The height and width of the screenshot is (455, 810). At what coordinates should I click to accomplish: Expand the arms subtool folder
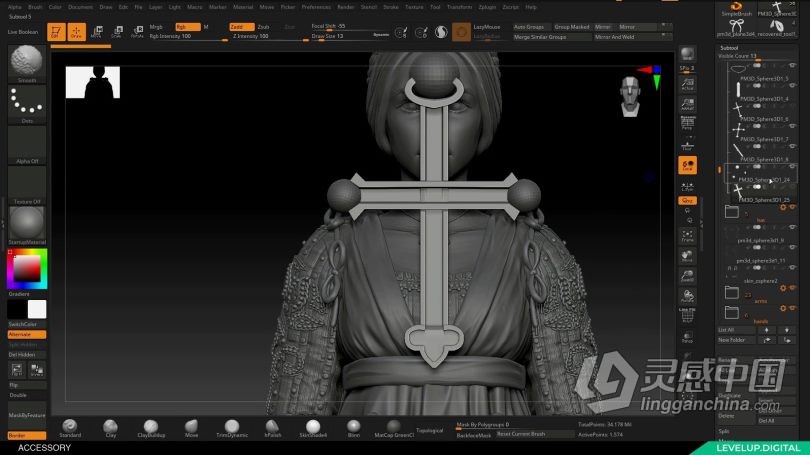coord(731,293)
